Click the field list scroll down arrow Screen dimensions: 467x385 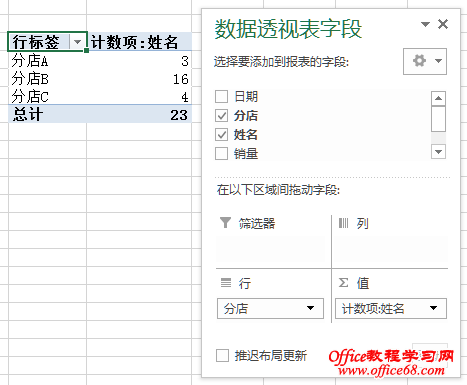[x=438, y=152]
